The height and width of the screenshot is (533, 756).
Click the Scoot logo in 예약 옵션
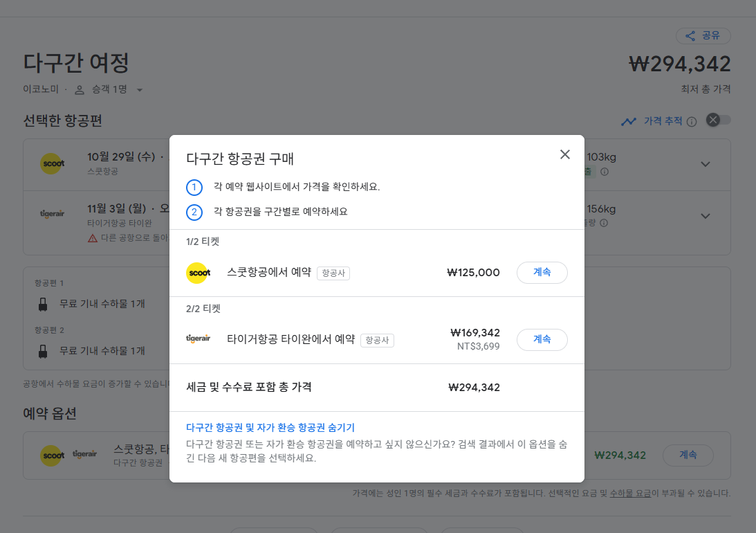(53, 456)
